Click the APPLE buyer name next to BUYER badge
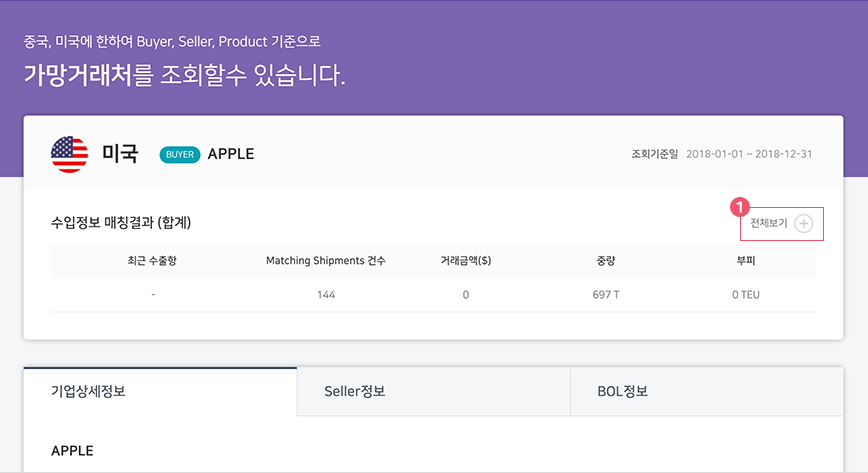Image resolution: width=868 pixels, height=473 pixels. point(231,154)
